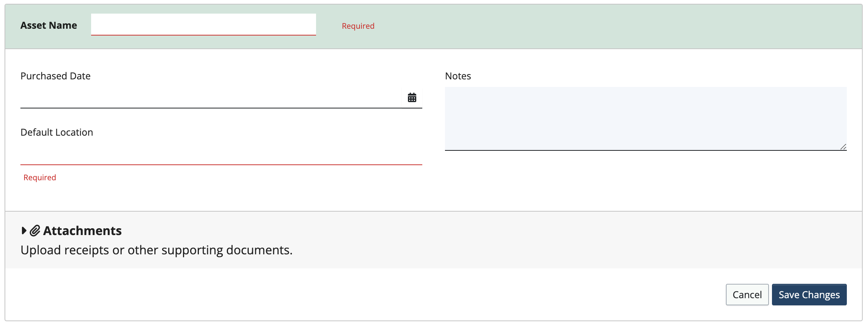Click the Attachments heading text
The image size is (868, 325).
click(82, 231)
